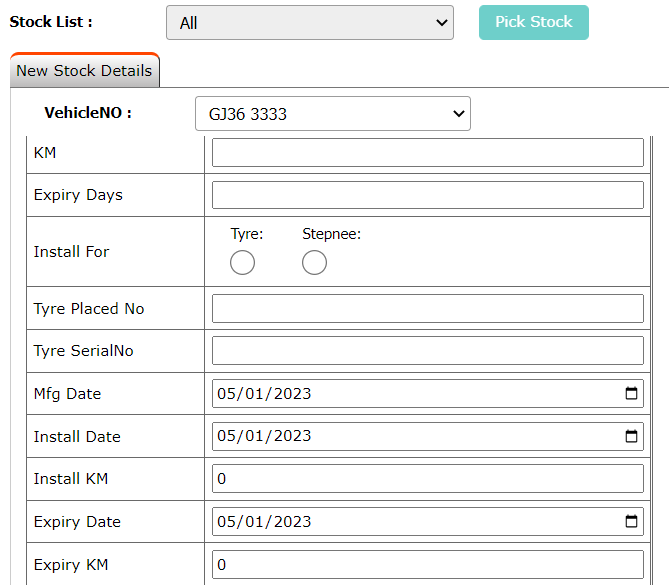The image size is (669, 585).
Task: Click the Mfg Date text value
Action: [265, 394]
